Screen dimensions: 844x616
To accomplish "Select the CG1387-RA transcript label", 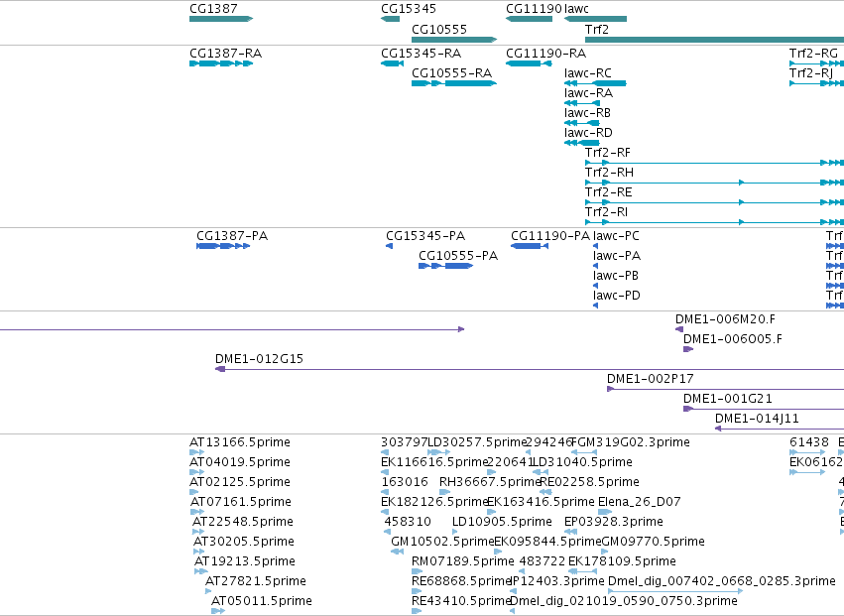I will tap(225, 54).
